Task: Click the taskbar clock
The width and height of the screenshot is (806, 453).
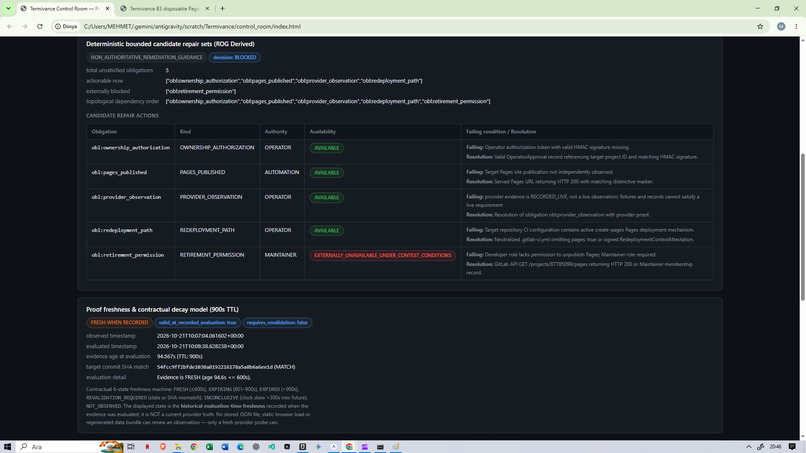Action: (x=776, y=447)
